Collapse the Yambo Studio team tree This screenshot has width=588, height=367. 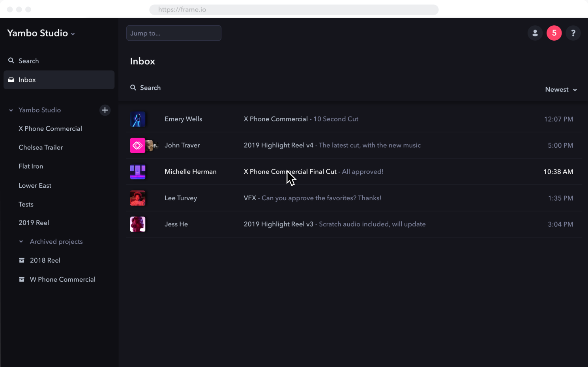[11, 110]
